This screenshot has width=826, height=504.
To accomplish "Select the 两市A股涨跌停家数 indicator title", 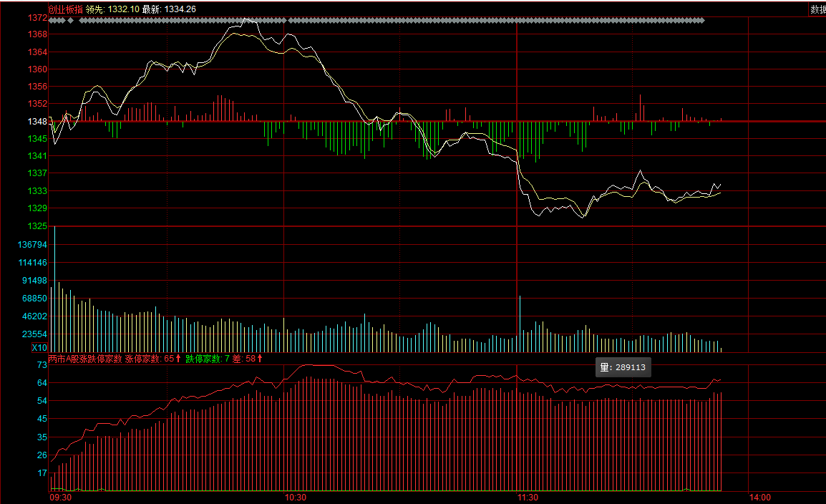I will [x=85, y=359].
